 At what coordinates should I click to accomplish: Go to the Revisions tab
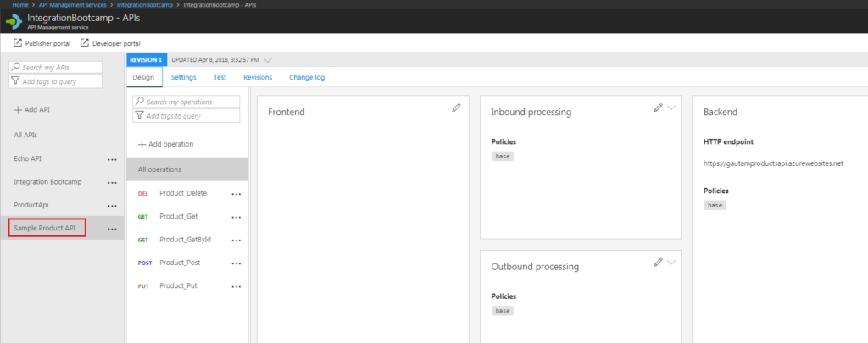tap(258, 77)
